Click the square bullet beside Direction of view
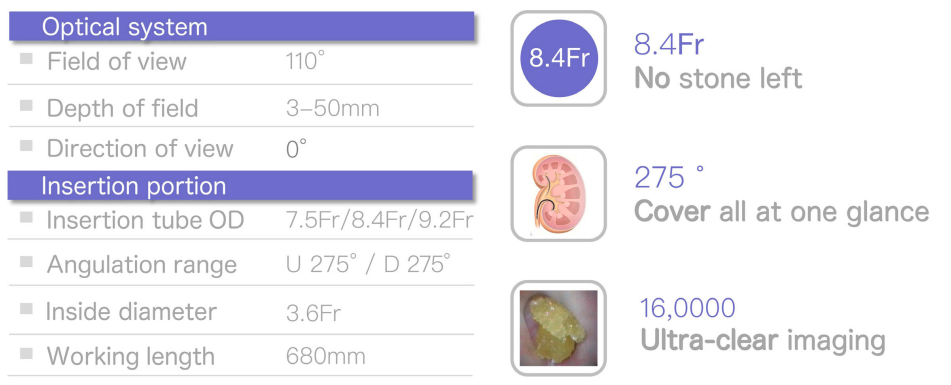The image size is (951, 385). [26, 146]
